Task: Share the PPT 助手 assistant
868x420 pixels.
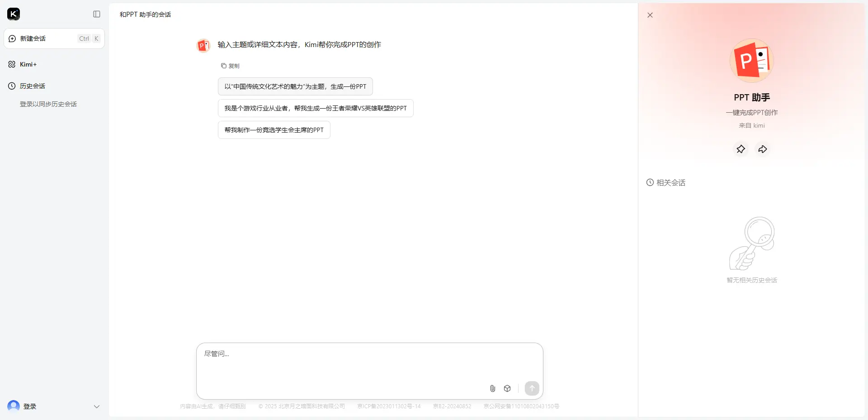Action: point(762,149)
